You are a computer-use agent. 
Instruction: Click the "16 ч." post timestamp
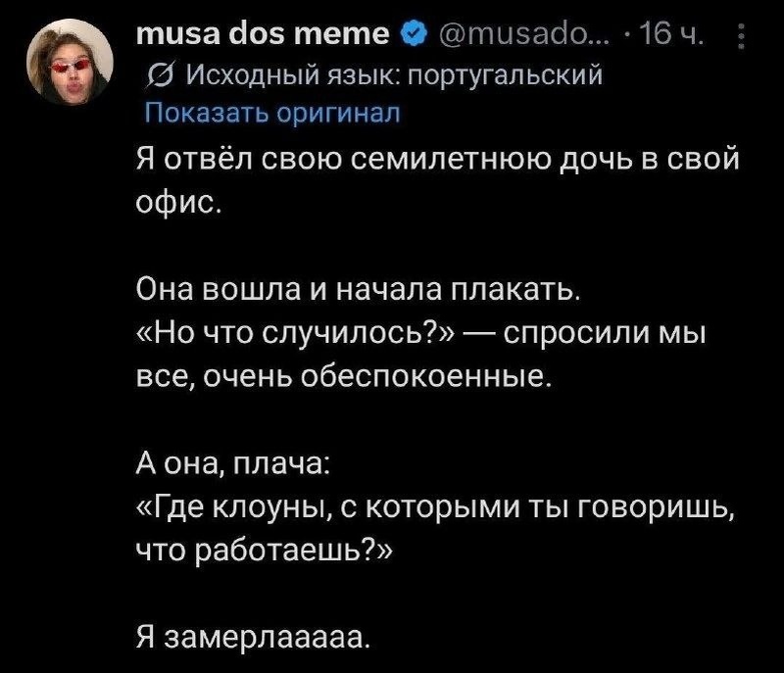(x=671, y=34)
